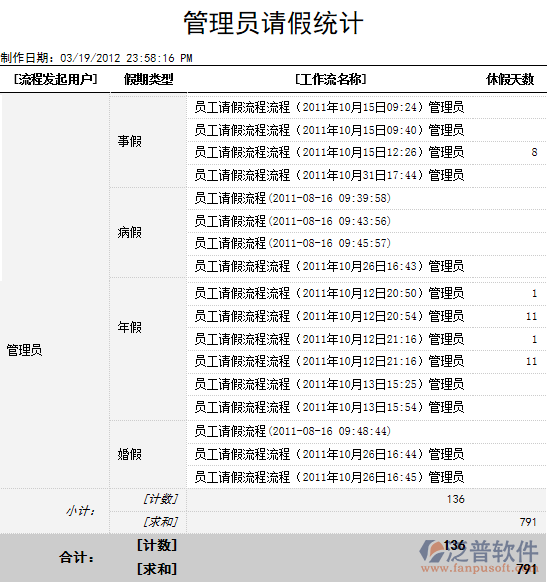Select the 事假 leave type cell
Screen dimensions: 549x584
(130, 141)
